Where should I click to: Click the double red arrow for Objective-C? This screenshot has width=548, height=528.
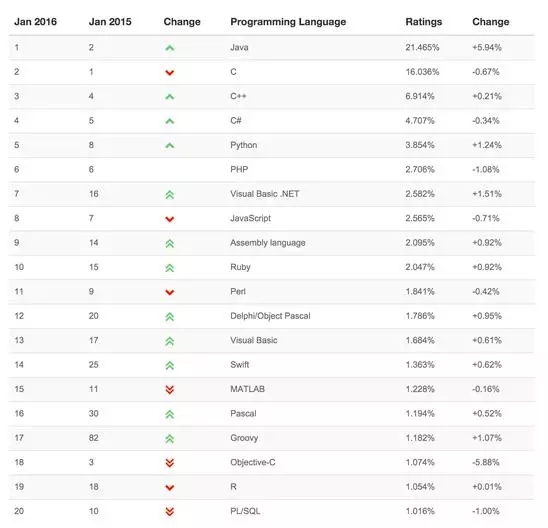pyautogui.click(x=170, y=463)
